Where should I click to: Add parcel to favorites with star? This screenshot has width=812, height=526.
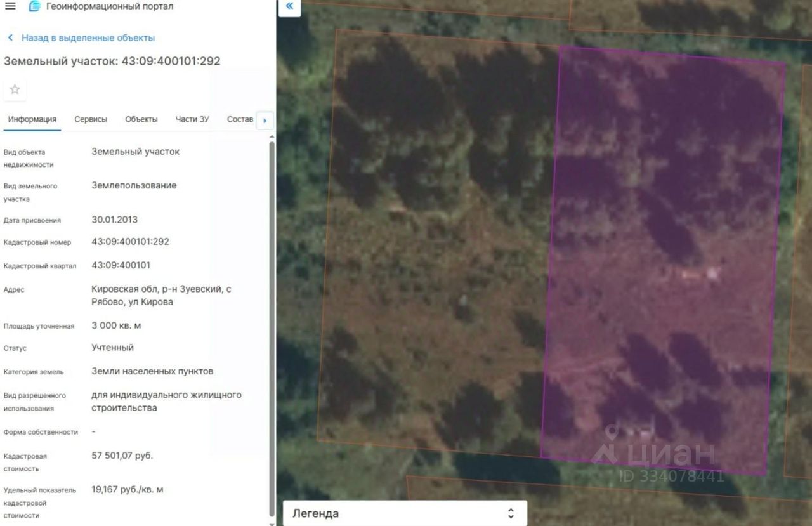(x=15, y=89)
